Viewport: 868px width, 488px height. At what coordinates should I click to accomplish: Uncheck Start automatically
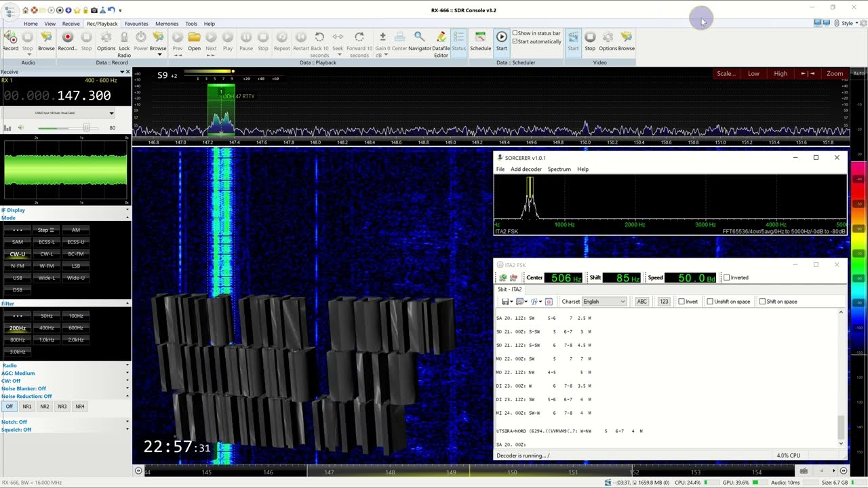pos(515,41)
